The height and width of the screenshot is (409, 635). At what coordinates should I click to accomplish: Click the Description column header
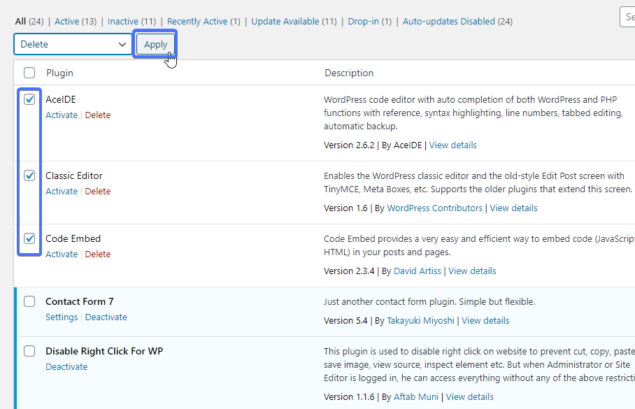(349, 73)
